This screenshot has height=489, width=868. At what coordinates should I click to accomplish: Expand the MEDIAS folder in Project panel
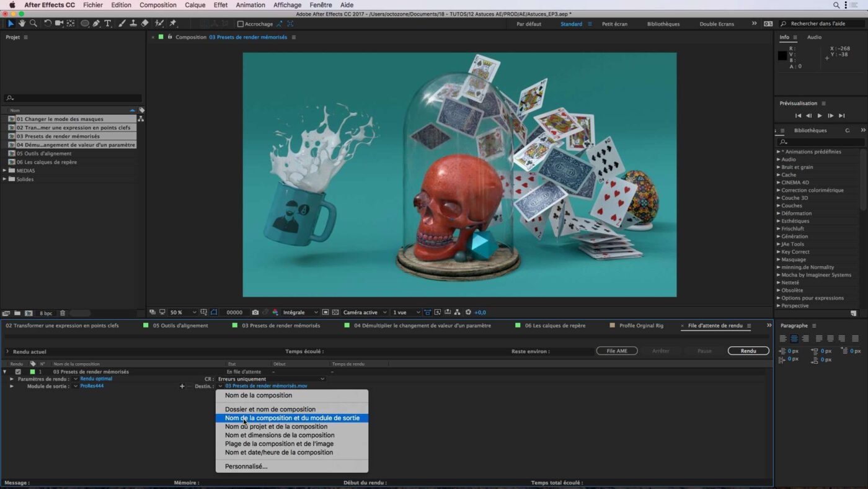(4, 170)
